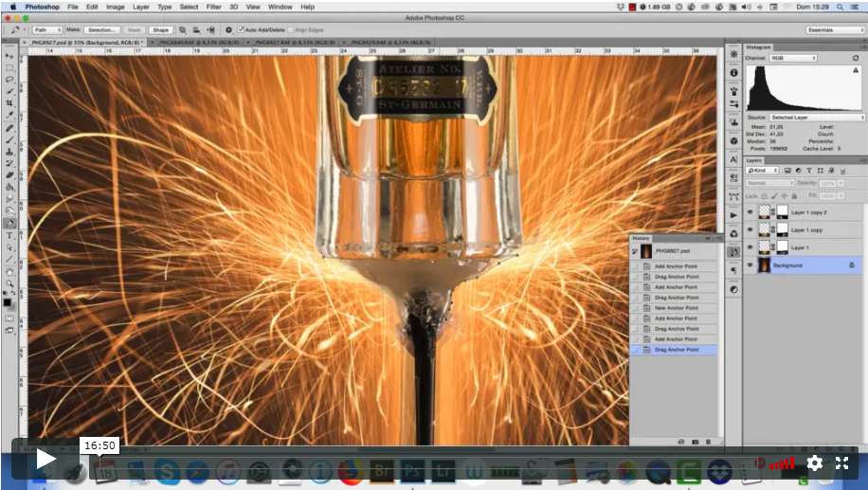Select the Clone Stamp tool
This screenshot has height=490, width=868.
[x=9, y=151]
